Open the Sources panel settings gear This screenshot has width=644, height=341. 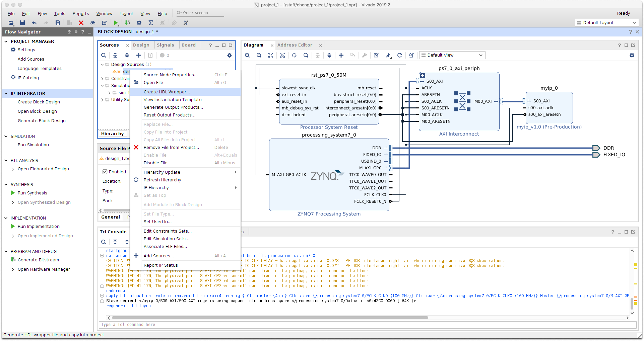point(230,55)
